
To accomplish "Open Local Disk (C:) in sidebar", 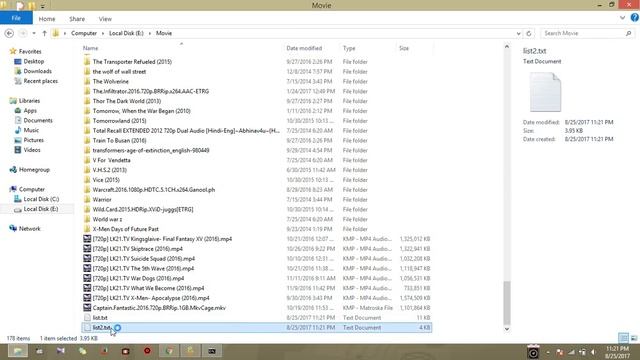I will pyautogui.click(x=41, y=199).
